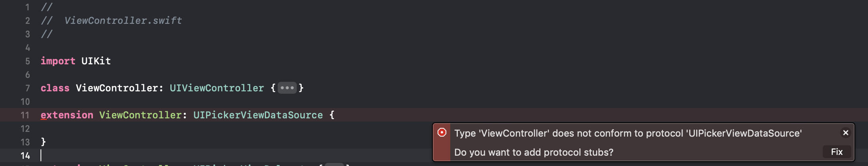The width and height of the screenshot is (868, 166).
Task: Place the cursor on empty line 12
Action: point(159,129)
